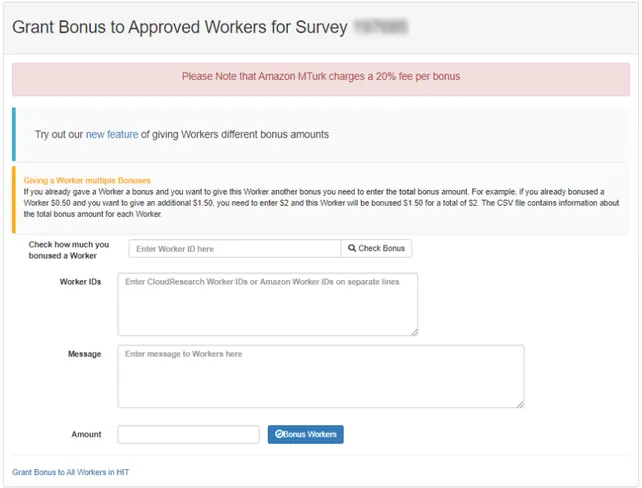
Task: Click the 'Giving a Worker multiple Bonuses' heading
Action: pyautogui.click(x=87, y=181)
